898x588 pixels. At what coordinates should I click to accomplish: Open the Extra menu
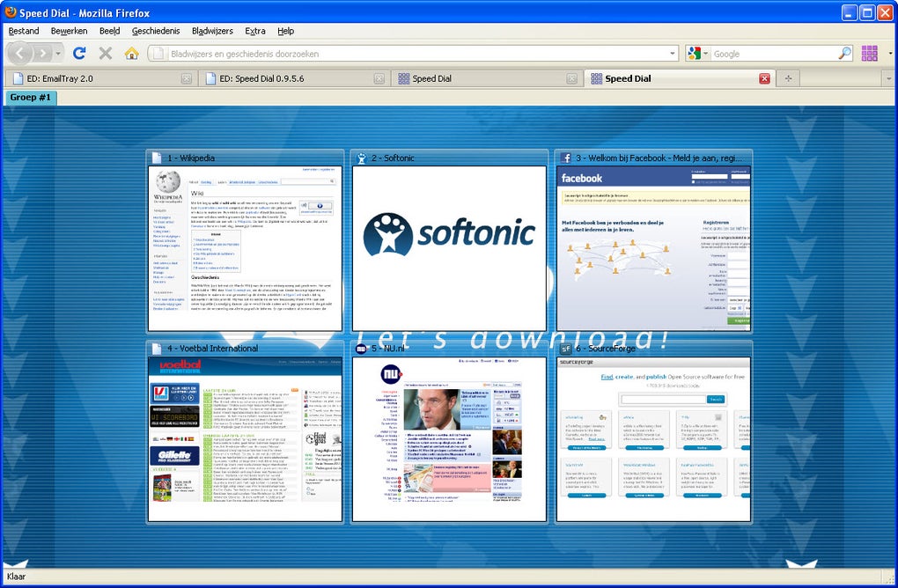(x=254, y=31)
